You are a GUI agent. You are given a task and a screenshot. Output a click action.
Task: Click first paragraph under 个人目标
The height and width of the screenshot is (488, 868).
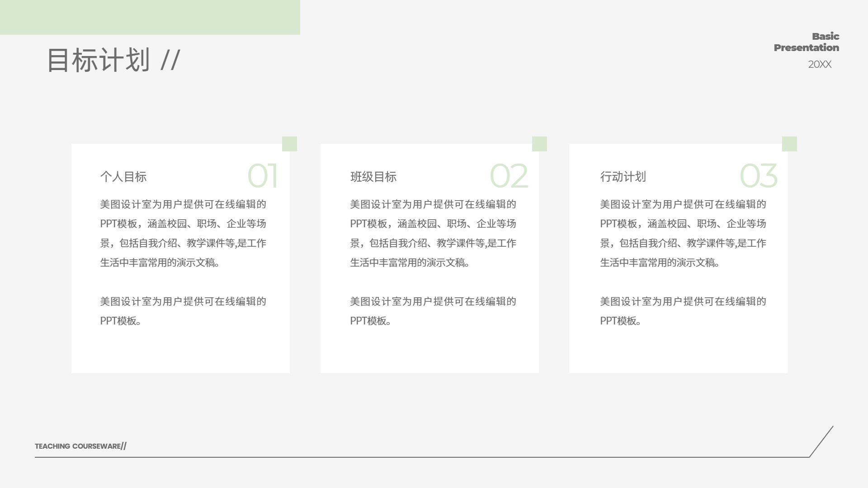[x=183, y=233]
